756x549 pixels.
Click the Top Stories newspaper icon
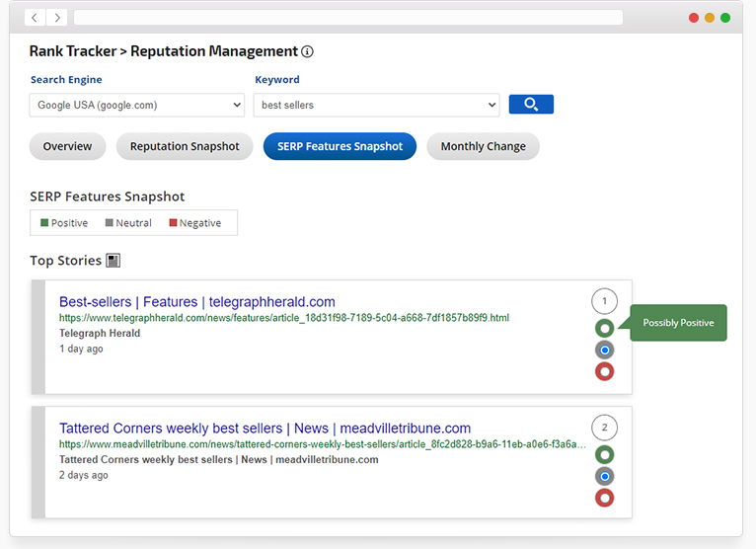[x=113, y=261]
